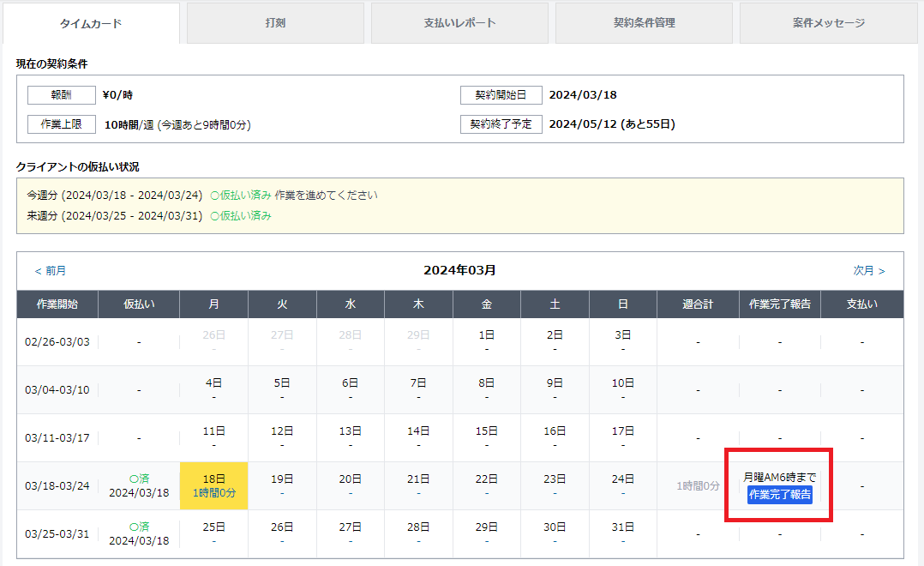Image resolution: width=924 pixels, height=566 pixels.
Task: Switch to the 打刻 tab
Action: pos(275,23)
